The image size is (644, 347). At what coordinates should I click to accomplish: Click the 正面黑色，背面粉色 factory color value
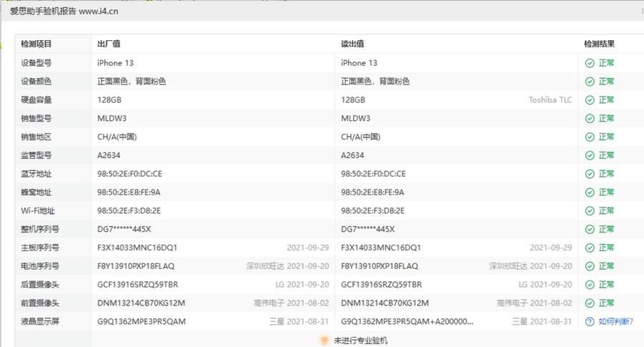pos(132,82)
